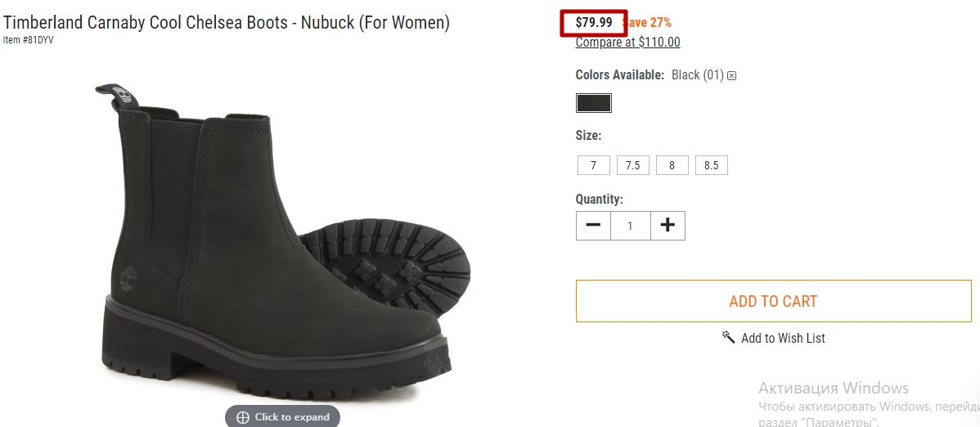Choose size 8
Image resolution: width=980 pixels, height=427 pixels.
point(672,166)
